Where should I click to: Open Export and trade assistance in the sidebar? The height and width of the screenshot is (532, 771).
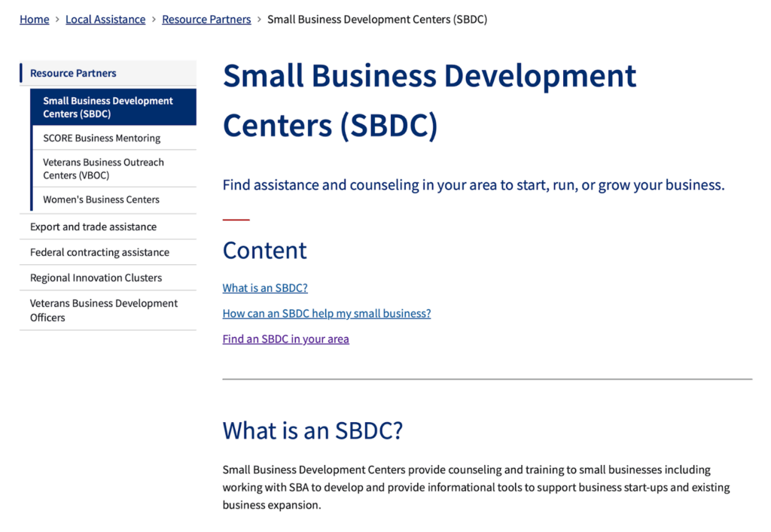[93, 226]
